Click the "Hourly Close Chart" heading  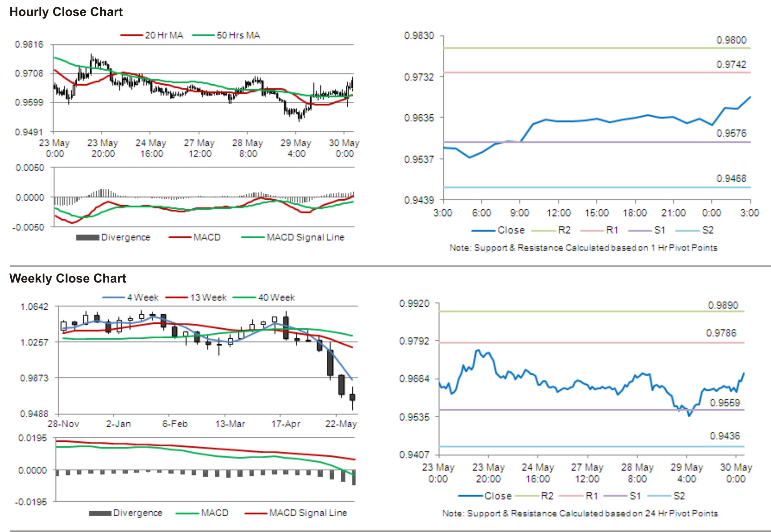[x=66, y=12]
